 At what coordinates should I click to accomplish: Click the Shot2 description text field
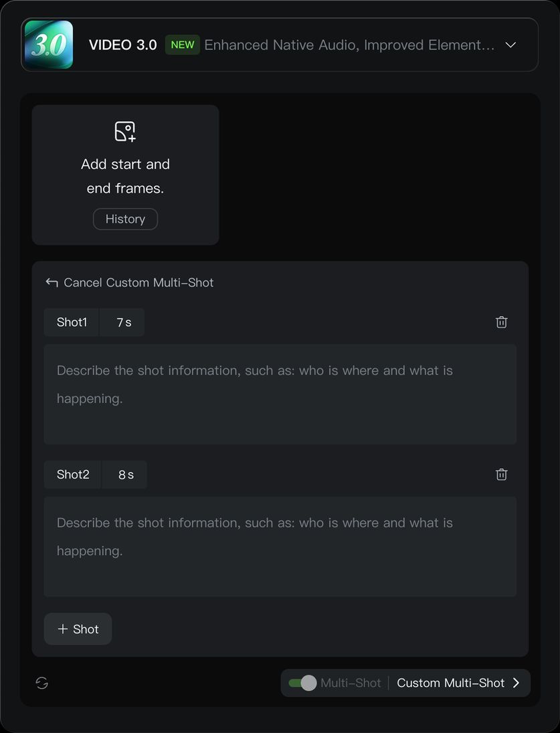280,546
